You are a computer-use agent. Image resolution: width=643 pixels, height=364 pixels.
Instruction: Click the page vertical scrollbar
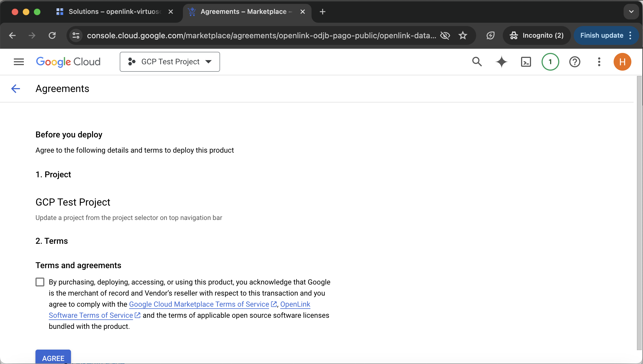[x=639, y=213]
